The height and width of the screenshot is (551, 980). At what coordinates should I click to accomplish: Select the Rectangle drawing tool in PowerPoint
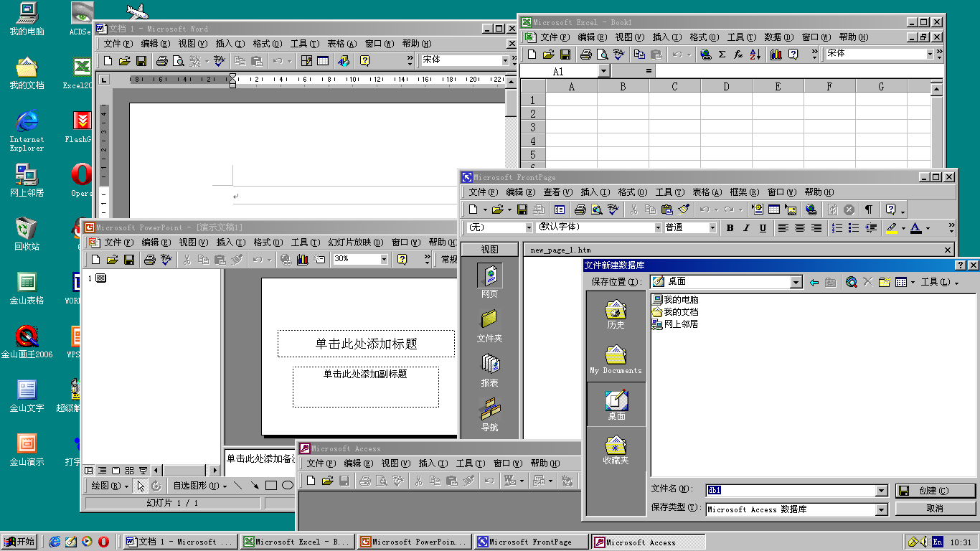271,486
